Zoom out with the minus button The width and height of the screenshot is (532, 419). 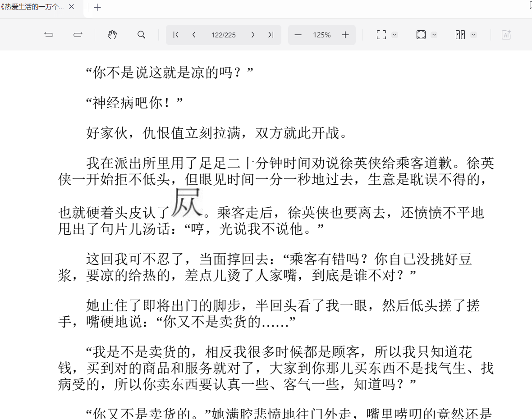tap(298, 35)
